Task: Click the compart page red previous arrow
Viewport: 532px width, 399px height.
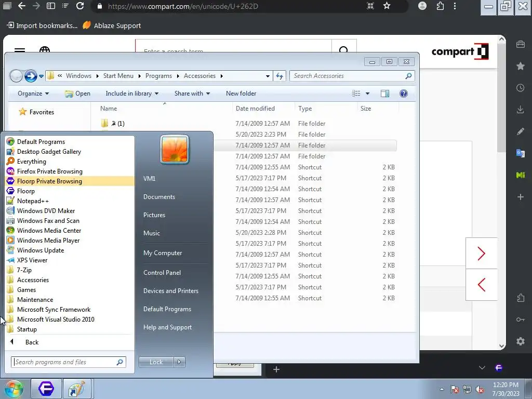Action: [481, 285]
